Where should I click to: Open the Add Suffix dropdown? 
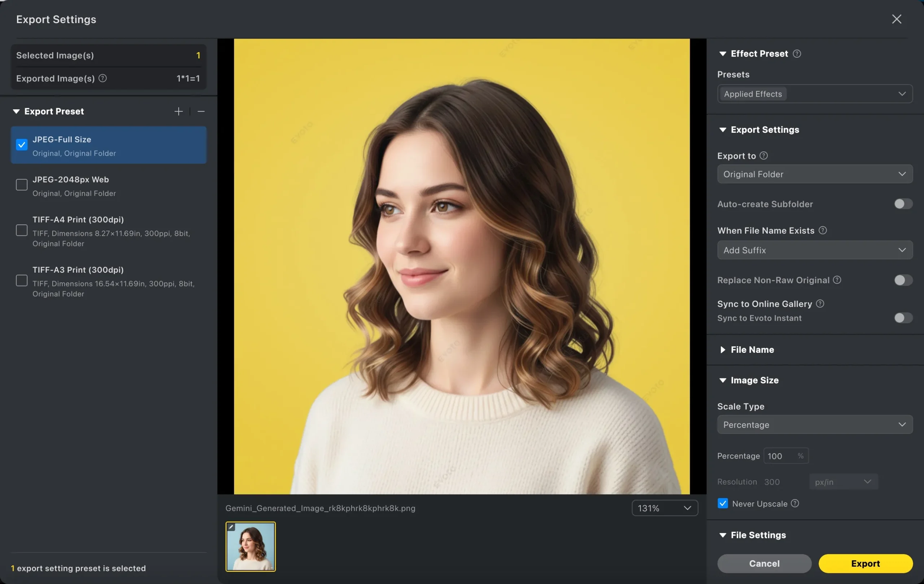(x=814, y=250)
